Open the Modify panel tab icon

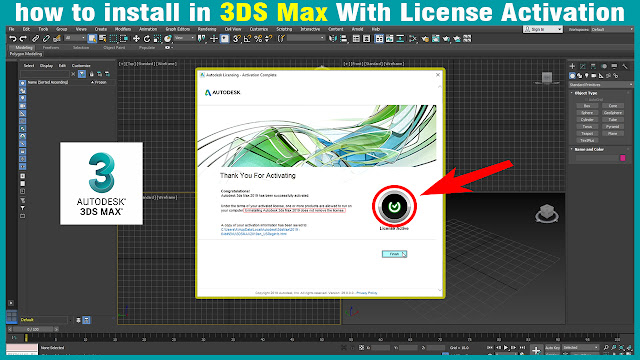point(583,66)
